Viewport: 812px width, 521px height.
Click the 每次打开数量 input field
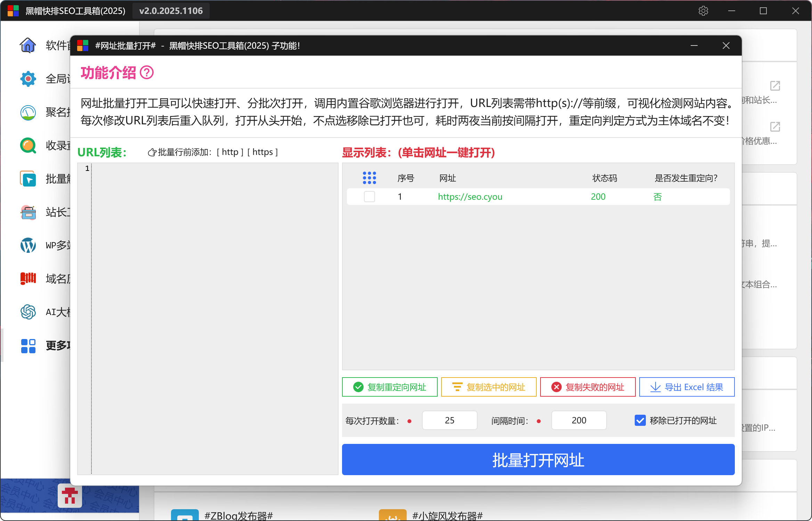[x=449, y=420]
